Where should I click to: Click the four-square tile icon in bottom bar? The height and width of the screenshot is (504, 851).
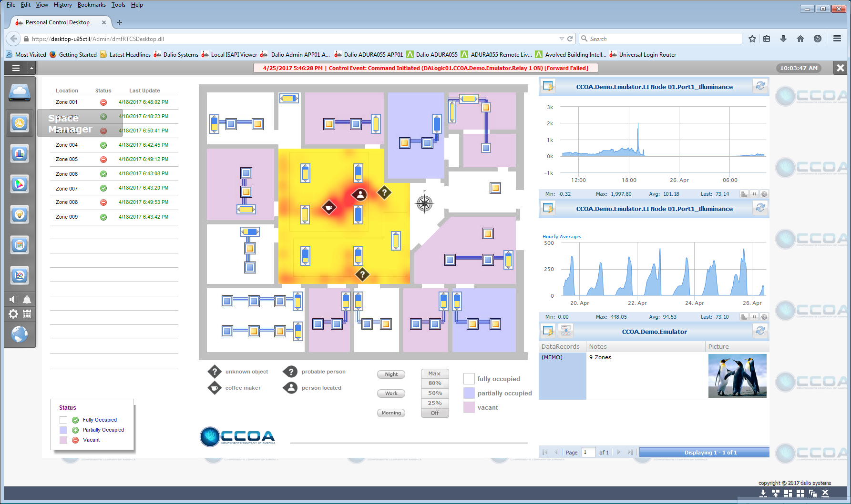pyautogui.click(x=800, y=494)
